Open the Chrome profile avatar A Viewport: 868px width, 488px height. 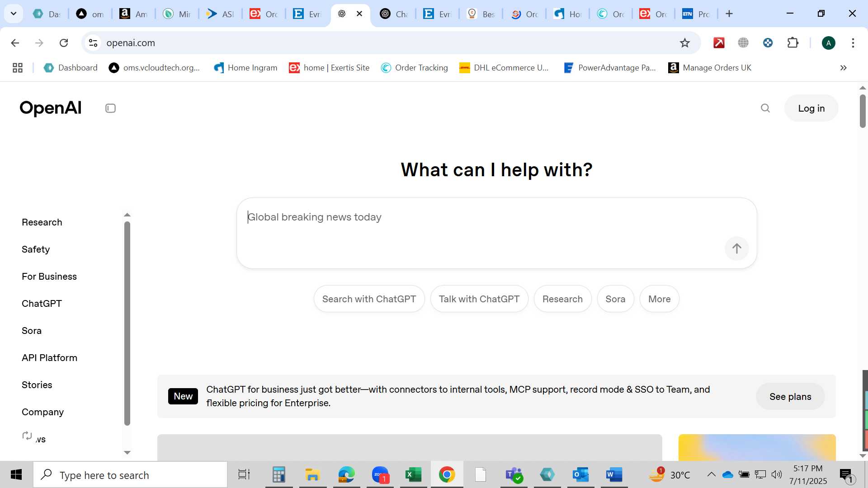[x=828, y=43]
